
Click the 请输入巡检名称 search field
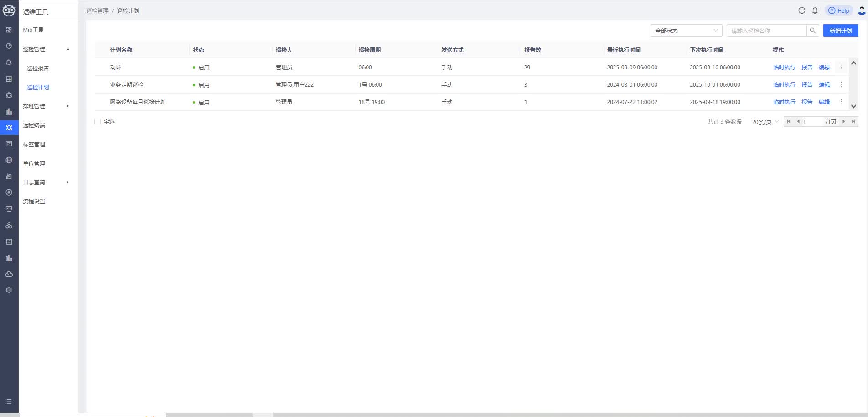click(x=767, y=31)
